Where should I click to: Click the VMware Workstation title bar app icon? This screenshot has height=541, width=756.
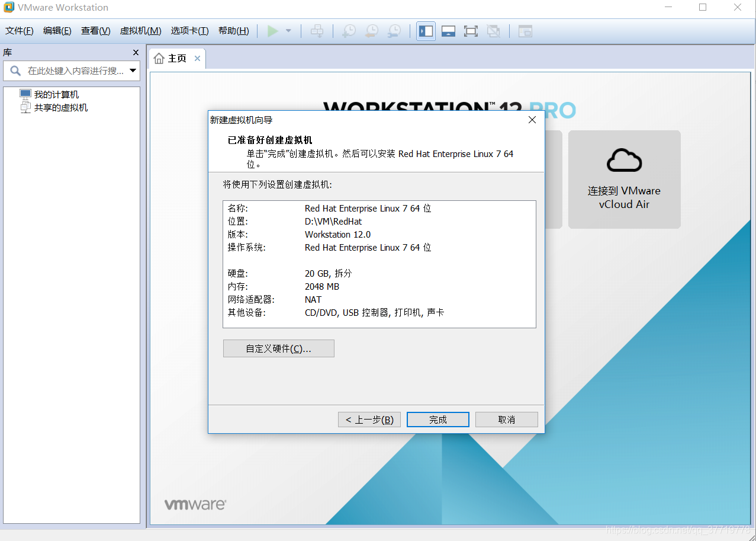[x=9, y=8]
